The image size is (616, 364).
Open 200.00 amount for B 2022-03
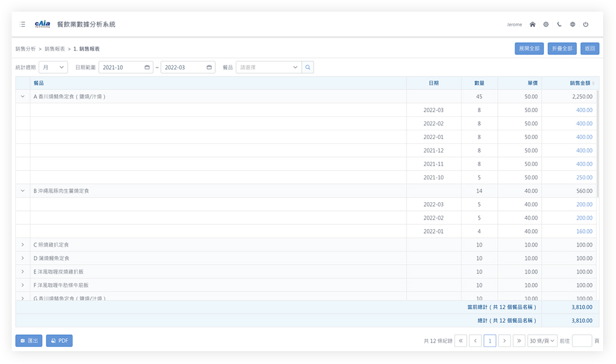(584, 204)
